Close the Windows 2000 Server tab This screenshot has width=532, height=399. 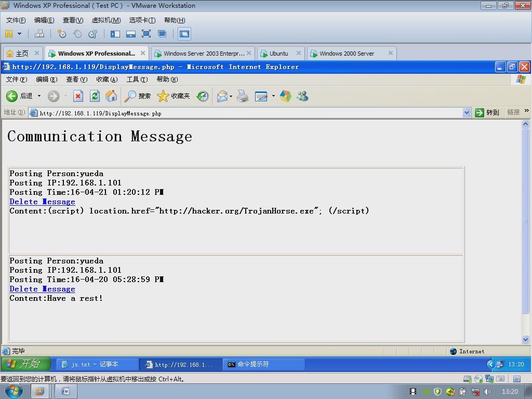pyautogui.click(x=391, y=53)
